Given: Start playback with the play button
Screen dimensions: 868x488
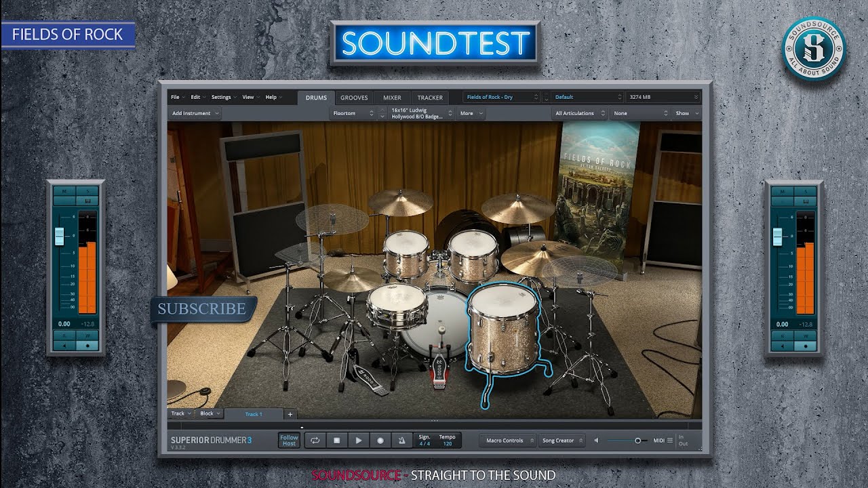Looking at the screenshot, I should pyautogui.click(x=358, y=441).
